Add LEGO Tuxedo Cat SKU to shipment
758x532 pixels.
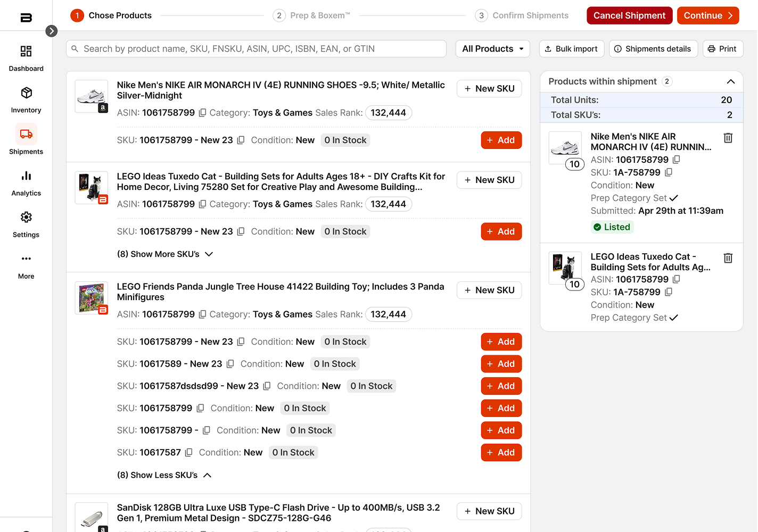(x=501, y=231)
